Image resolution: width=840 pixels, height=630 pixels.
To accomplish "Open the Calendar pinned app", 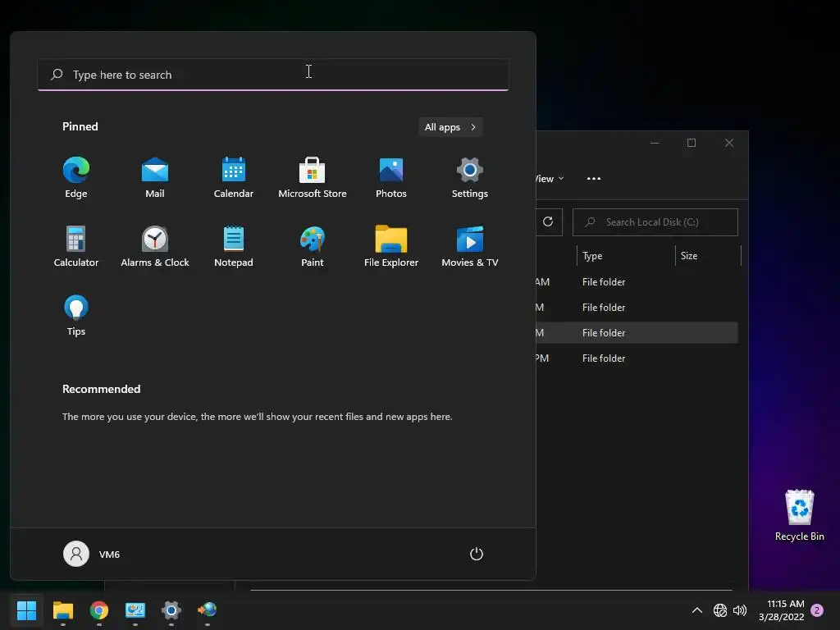I will click(x=234, y=178).
